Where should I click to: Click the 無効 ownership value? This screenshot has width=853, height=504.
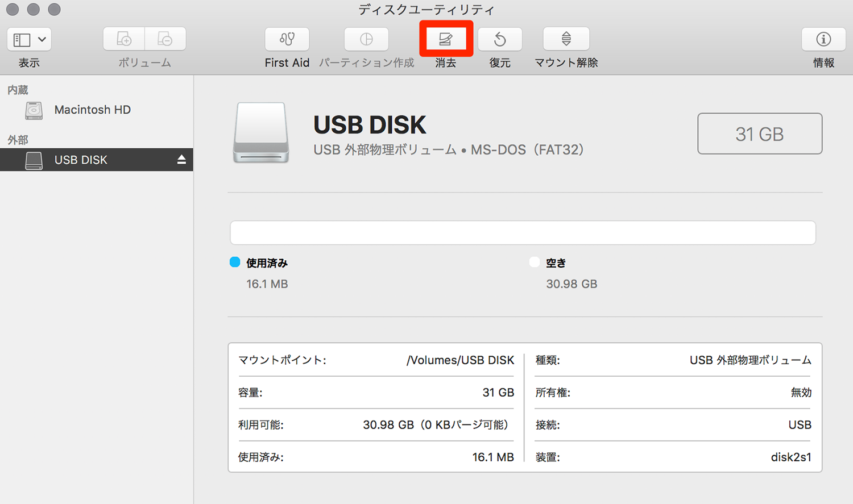(x=801, y=393)
